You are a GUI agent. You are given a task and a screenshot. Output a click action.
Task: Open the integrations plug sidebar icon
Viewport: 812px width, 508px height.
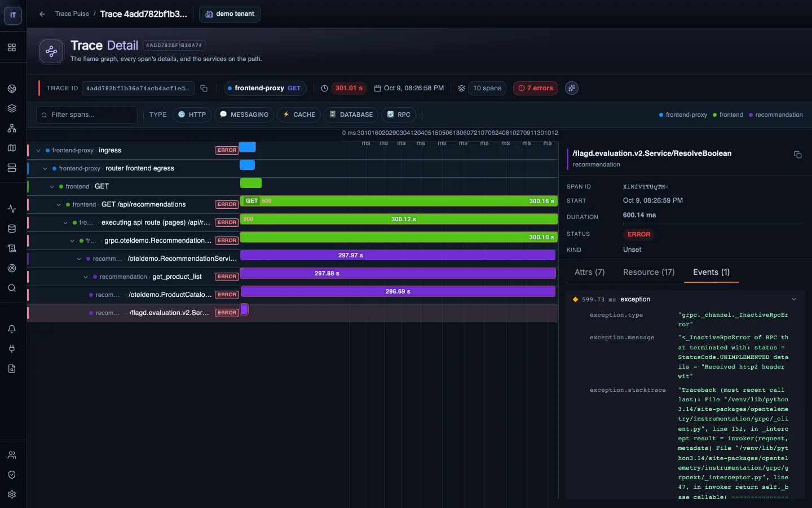12,349
